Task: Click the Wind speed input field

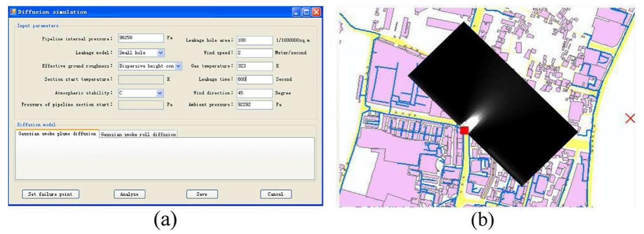Action: (x=254, y=53)
